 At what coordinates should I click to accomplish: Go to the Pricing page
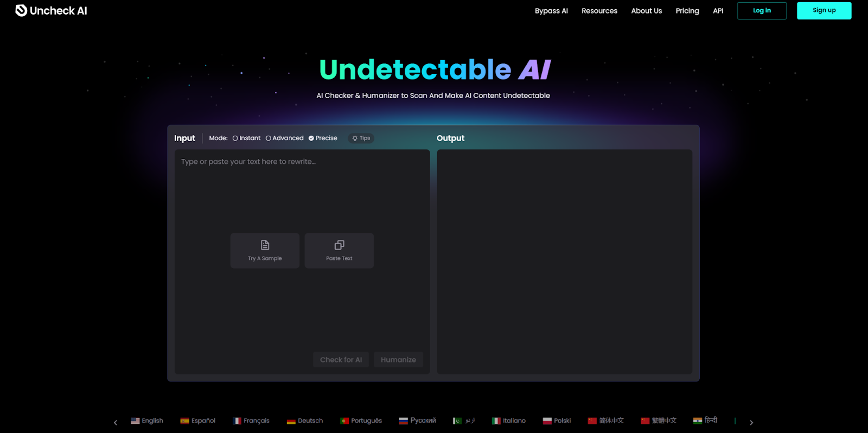click(x=687, y=11)
